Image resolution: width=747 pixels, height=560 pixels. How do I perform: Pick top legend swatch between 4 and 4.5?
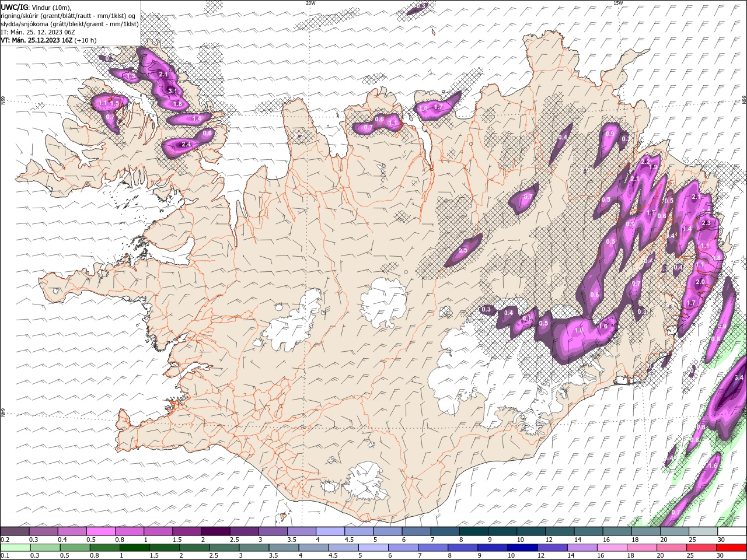click(x=330, y=531)
